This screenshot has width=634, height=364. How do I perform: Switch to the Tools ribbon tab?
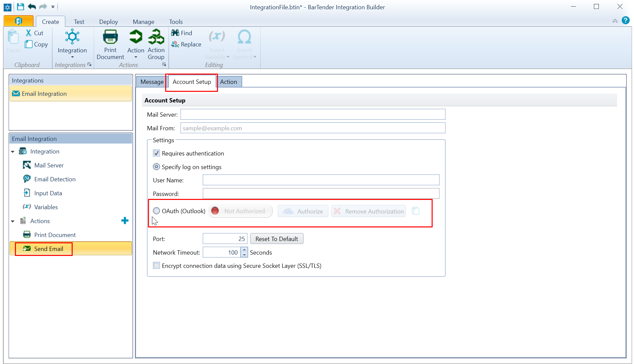[176, 22]
